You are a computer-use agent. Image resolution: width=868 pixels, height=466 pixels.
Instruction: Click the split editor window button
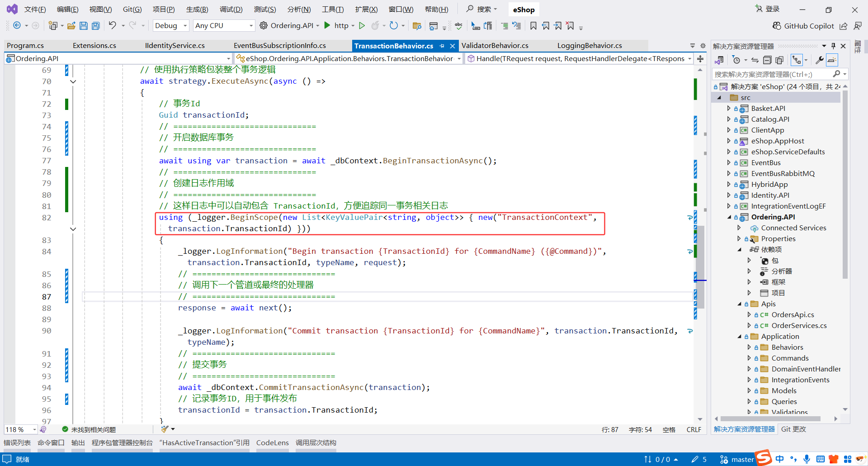click(700, 59)
